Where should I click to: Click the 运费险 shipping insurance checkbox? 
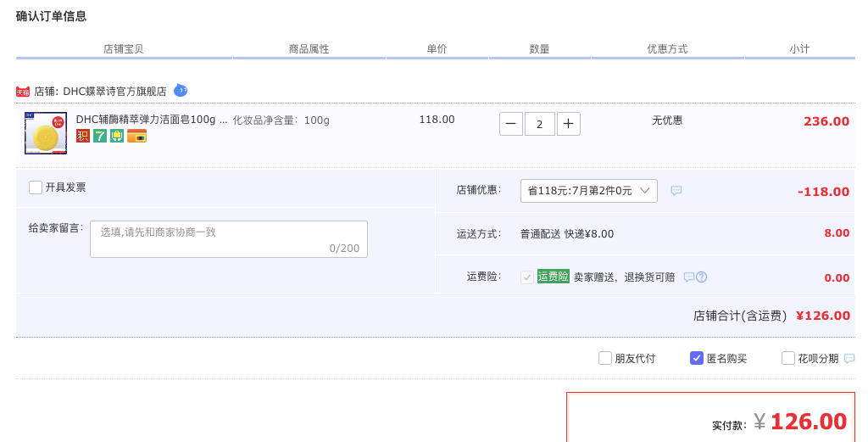527,277
